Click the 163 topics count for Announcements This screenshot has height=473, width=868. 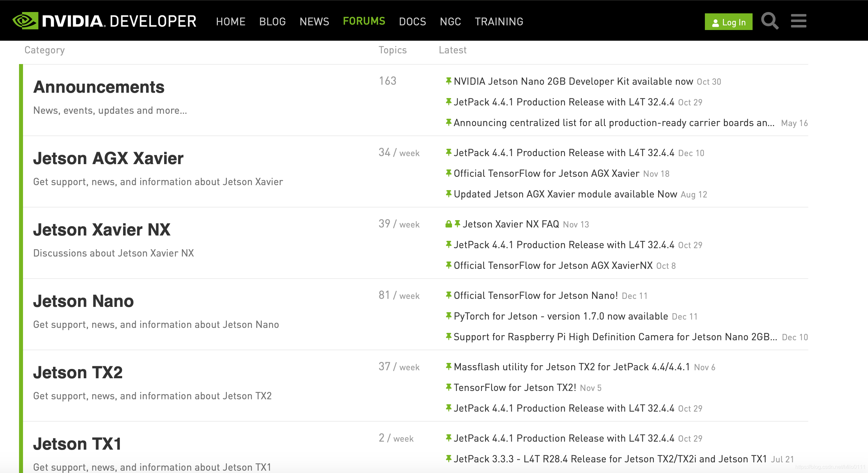(x=388, y=81)
